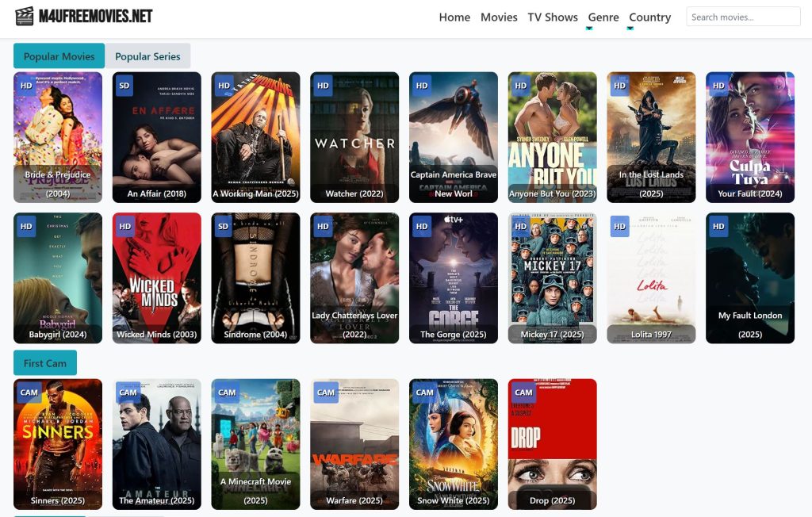Click the HD badge on Wicked Minds
Image resolution: width=812 pixels, height=517 pixels.
point(124,226)
